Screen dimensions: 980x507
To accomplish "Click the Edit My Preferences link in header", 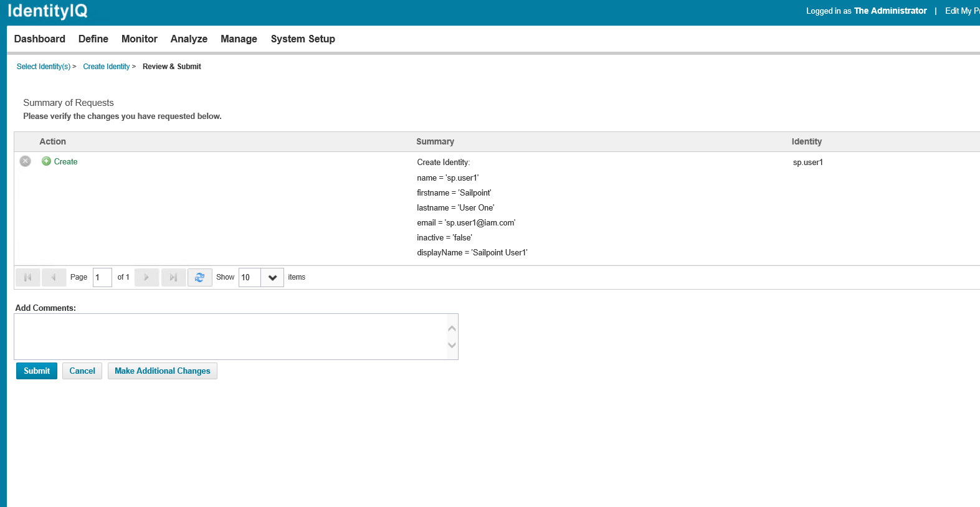I will coord(962,11).
